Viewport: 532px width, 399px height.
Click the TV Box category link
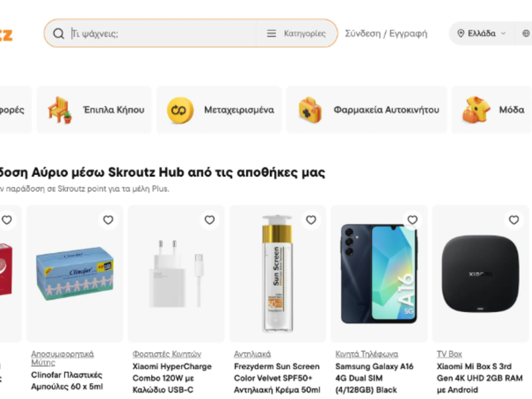click(449, 354)
